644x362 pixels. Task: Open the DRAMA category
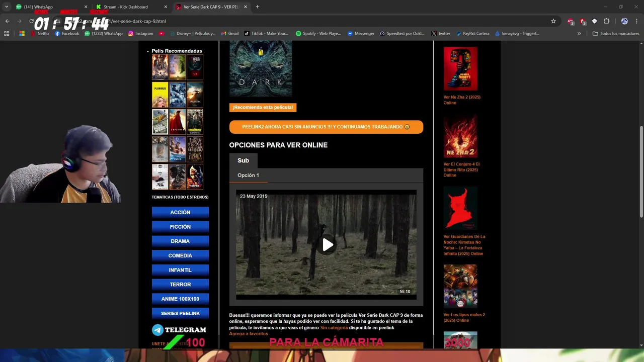click(x=180, y=241)
